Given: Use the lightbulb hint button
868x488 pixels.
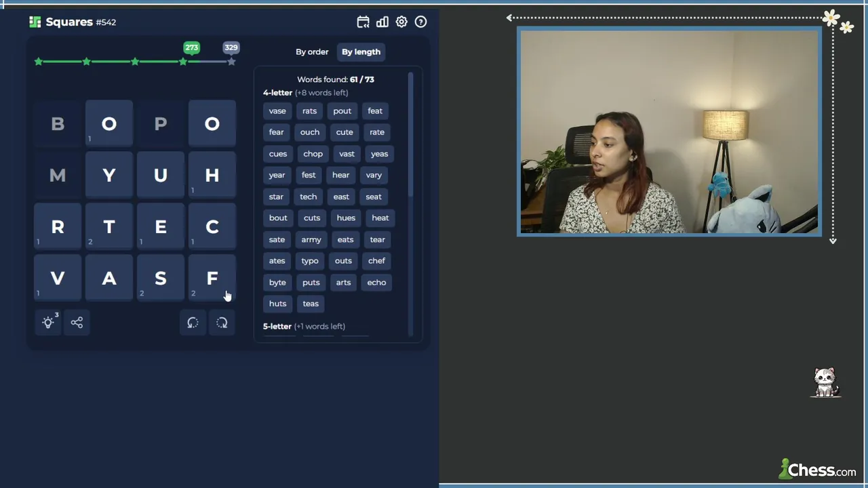Looking at the screenshot, I should point(49,323).
